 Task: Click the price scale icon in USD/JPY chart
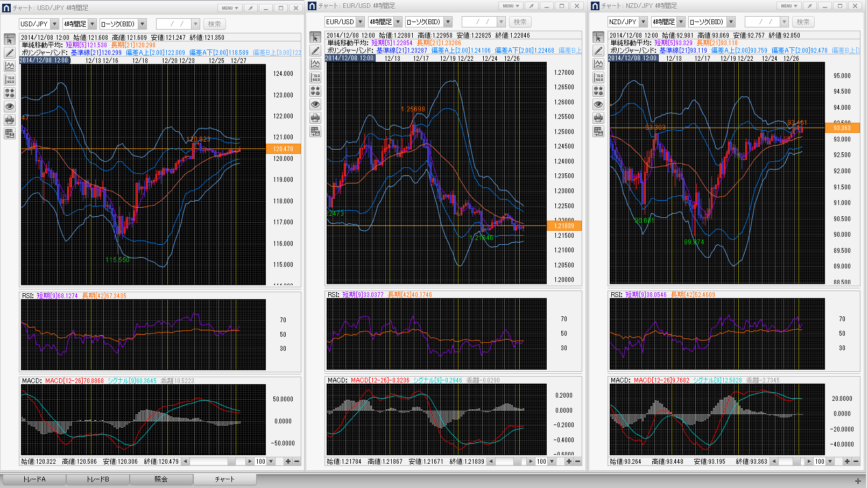(x=10, y=80)
